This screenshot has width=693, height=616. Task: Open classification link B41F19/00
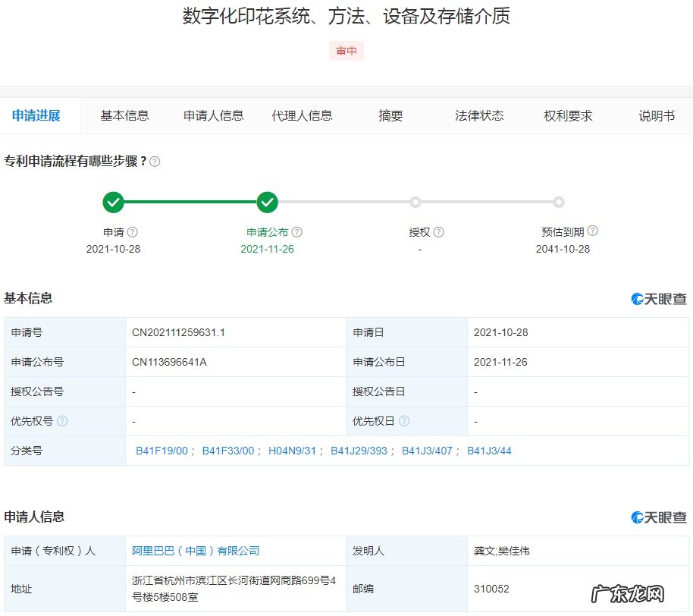click(x=161, y=451)
